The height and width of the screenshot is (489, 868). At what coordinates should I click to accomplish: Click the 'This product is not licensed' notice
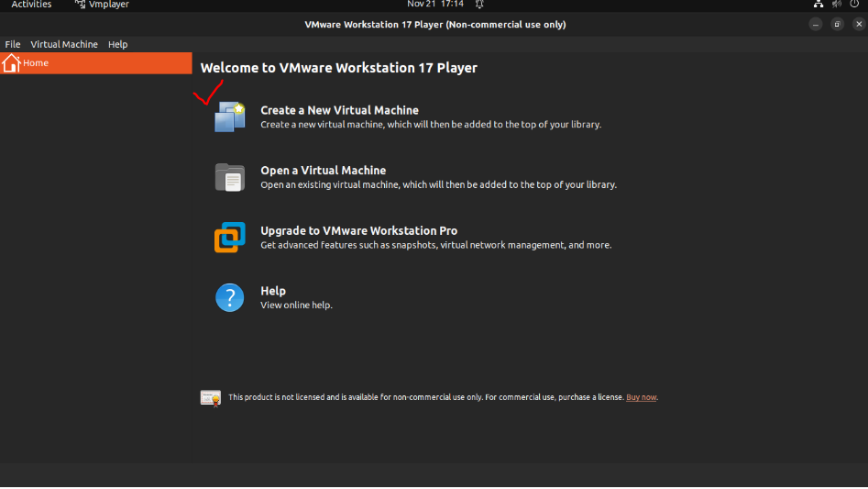pyautogui.click(x=426, y=397)
